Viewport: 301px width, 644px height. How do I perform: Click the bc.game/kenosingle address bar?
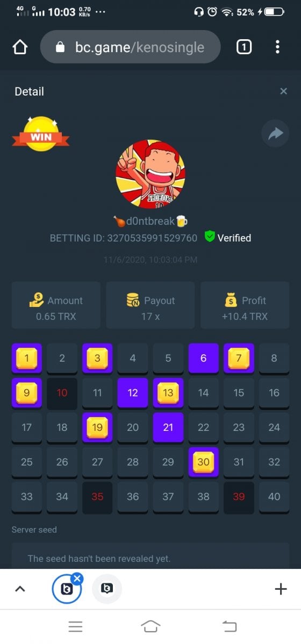[x=130, y=47]
